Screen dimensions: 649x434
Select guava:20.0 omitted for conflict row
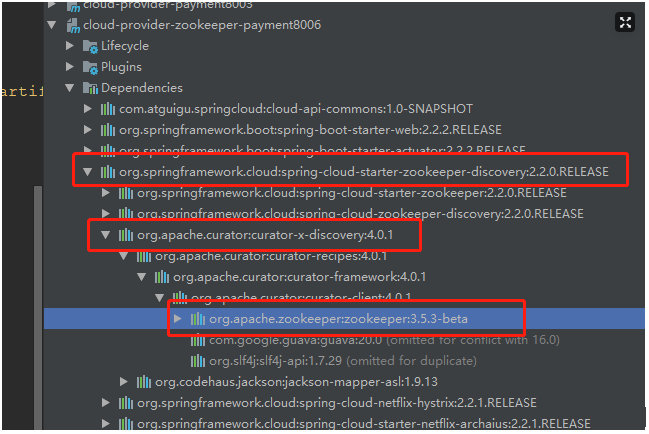click(385, 340)
